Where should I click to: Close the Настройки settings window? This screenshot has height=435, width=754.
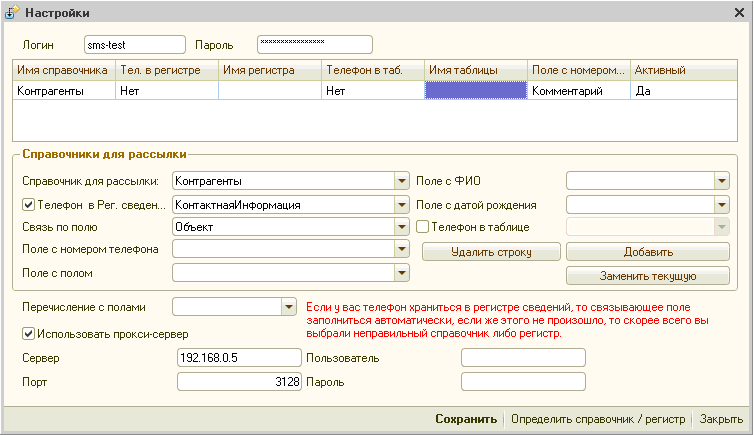[739, 12]
